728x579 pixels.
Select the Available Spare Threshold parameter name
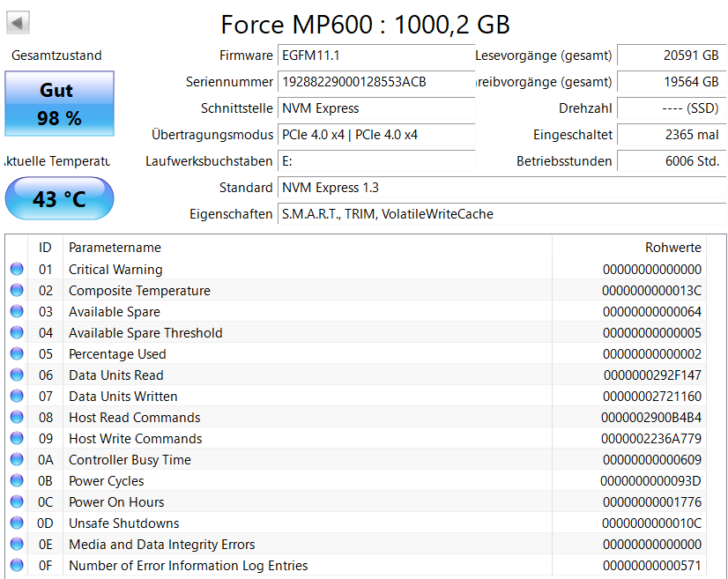pyautogui.click(x=145, y=333)
